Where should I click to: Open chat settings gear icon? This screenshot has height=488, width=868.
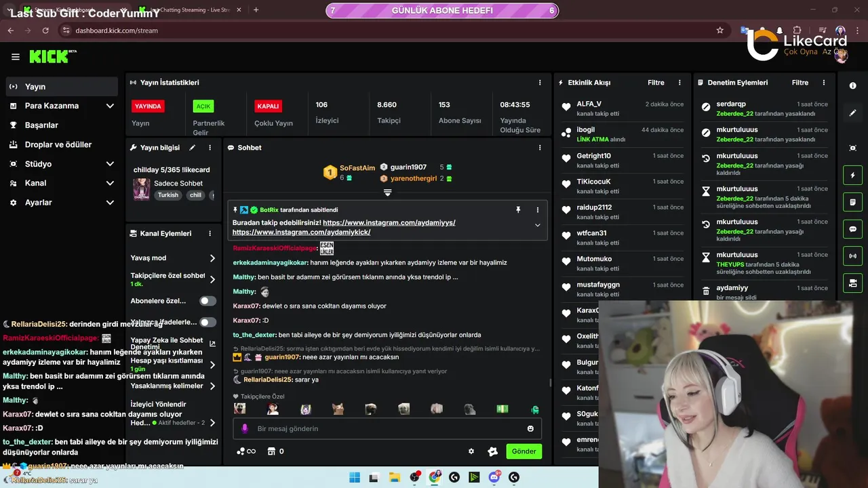pyautogui.click(x=471, y=451)
